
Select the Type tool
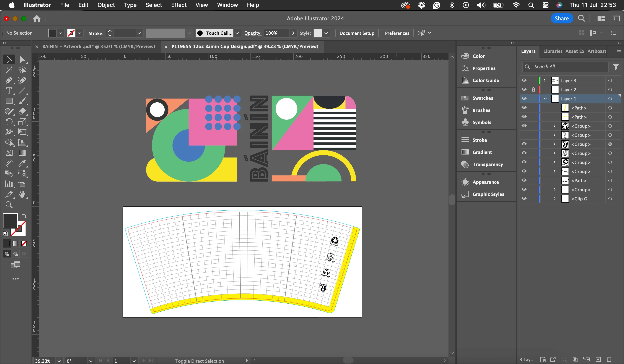click(x=9, y=91)
